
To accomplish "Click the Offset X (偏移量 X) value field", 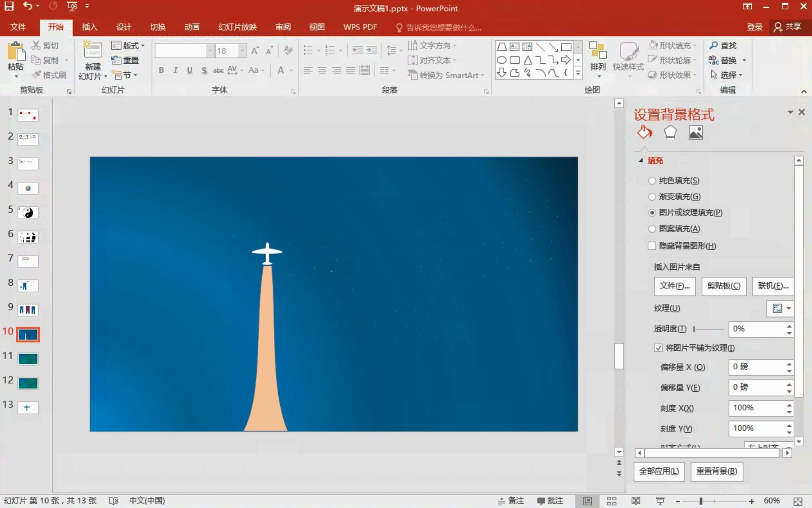I will click(756, 367).
